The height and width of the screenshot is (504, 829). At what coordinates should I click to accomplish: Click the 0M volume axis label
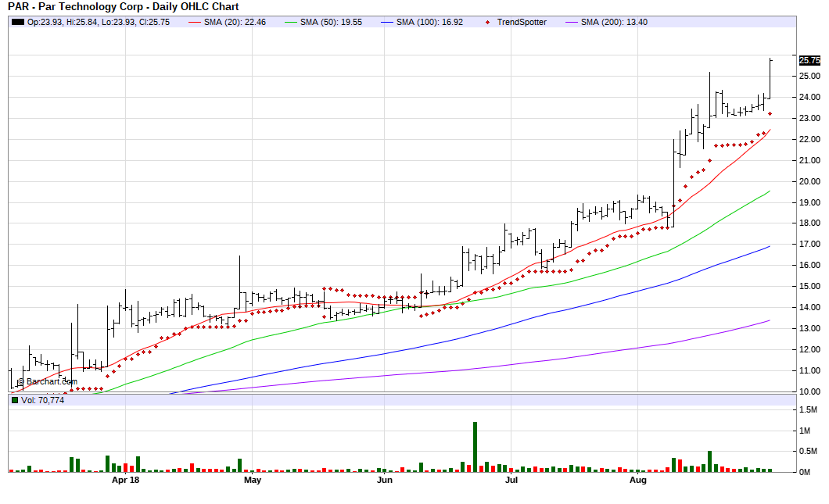click(x=805, y=472)
